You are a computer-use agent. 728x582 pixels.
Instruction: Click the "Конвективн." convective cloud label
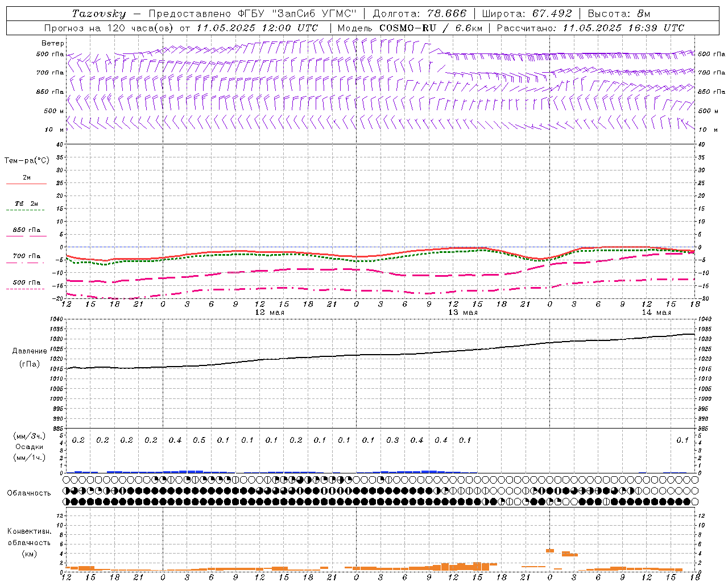(x=29, y=531)
